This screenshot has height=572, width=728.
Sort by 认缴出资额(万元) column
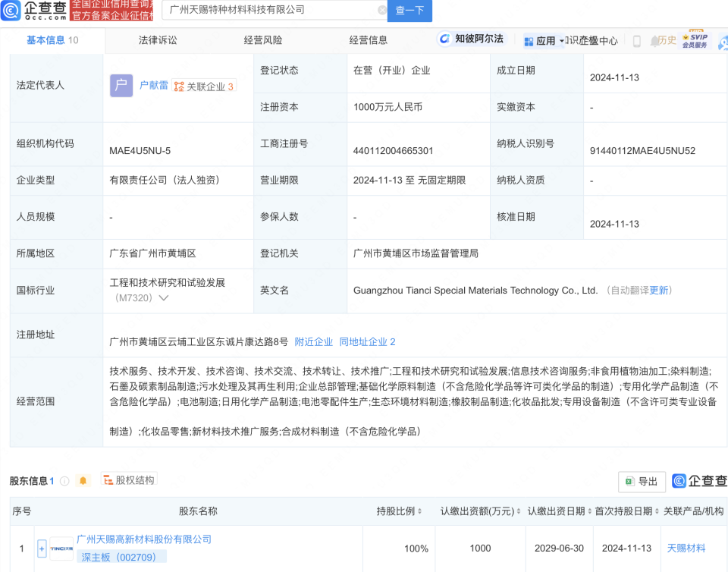519,511
